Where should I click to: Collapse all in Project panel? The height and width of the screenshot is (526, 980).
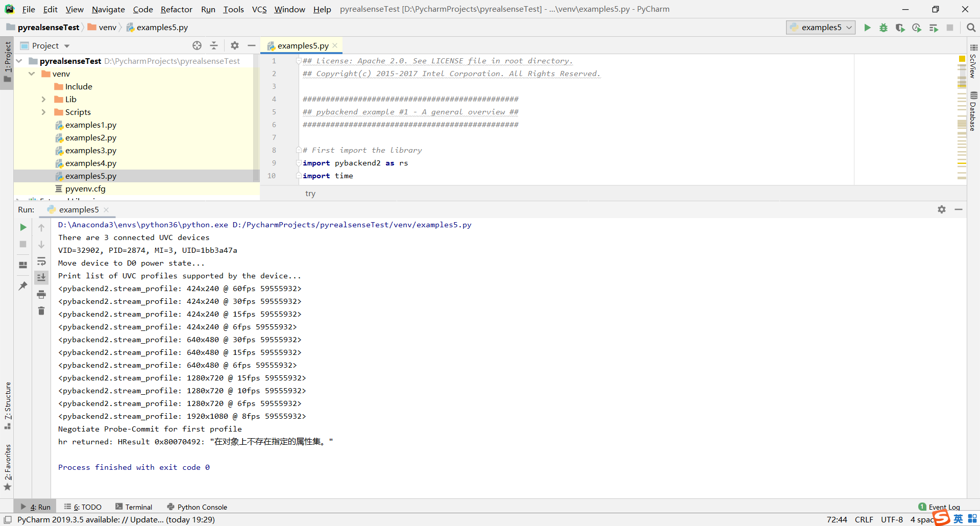pyautogui.click(x=214, y=45)
